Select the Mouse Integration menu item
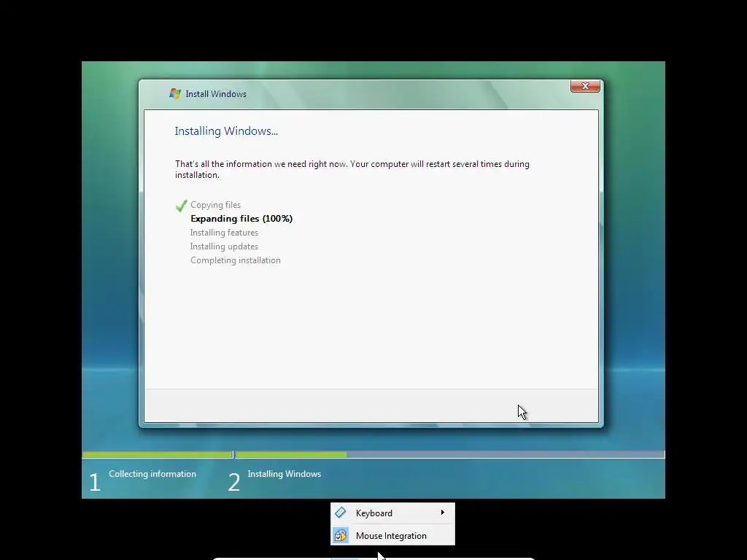The image size is (747, 560). pyautogui.click(x=392, y=536)
